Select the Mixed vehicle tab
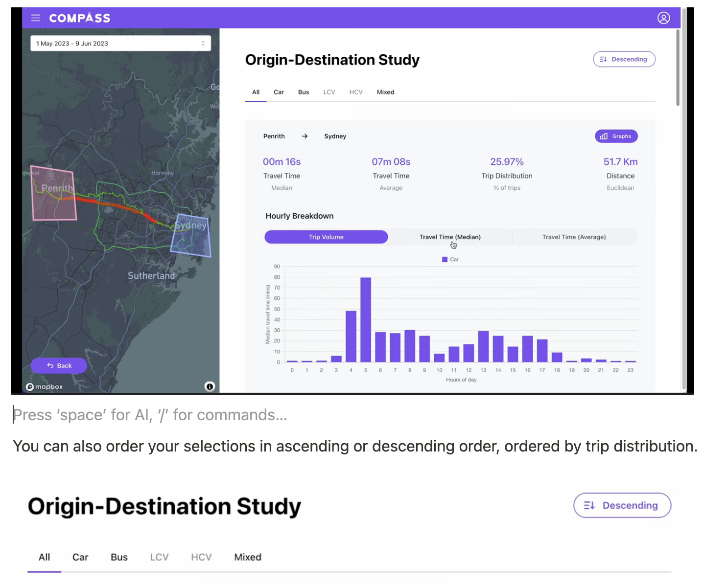Screen dimensions: 704x588 click(385, 92)
